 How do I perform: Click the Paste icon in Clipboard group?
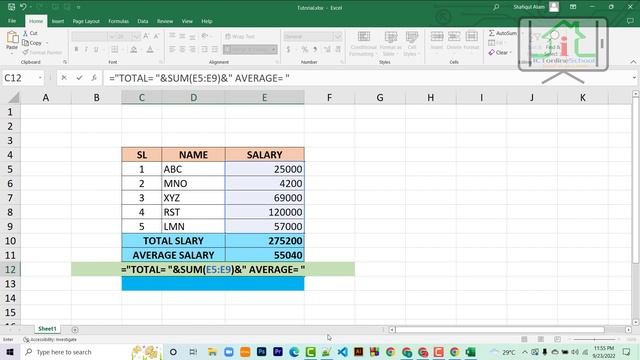pyautogui.click(x=12, y=38)
